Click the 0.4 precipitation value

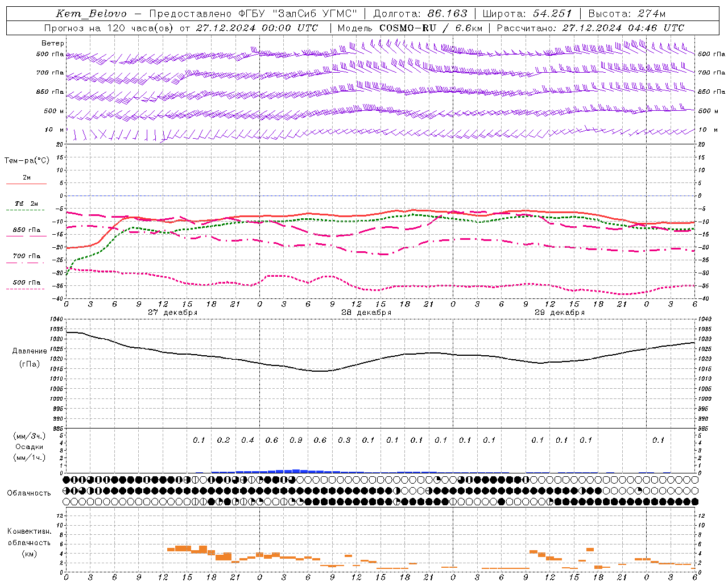[247, 440]
